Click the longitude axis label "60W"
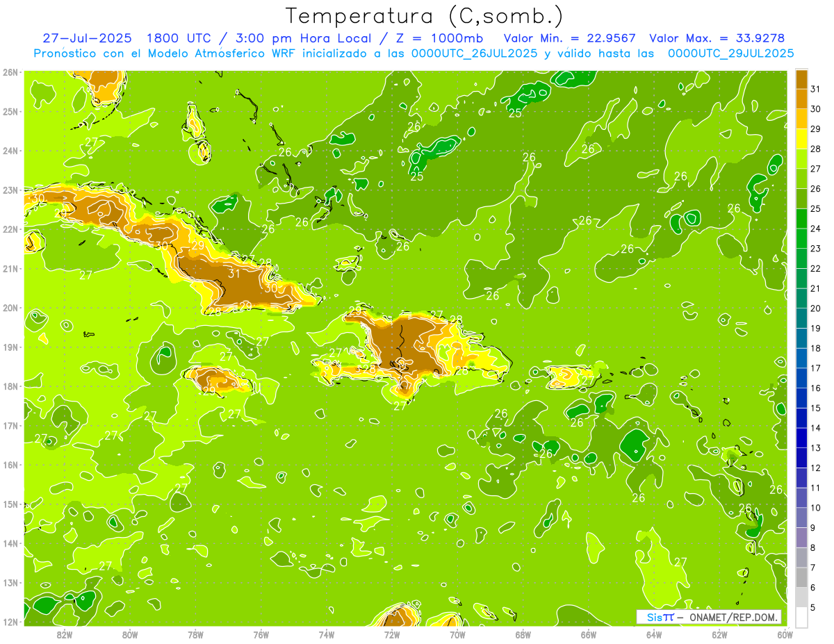The width and height of the screenshot is (834, 644). (785, 634)
